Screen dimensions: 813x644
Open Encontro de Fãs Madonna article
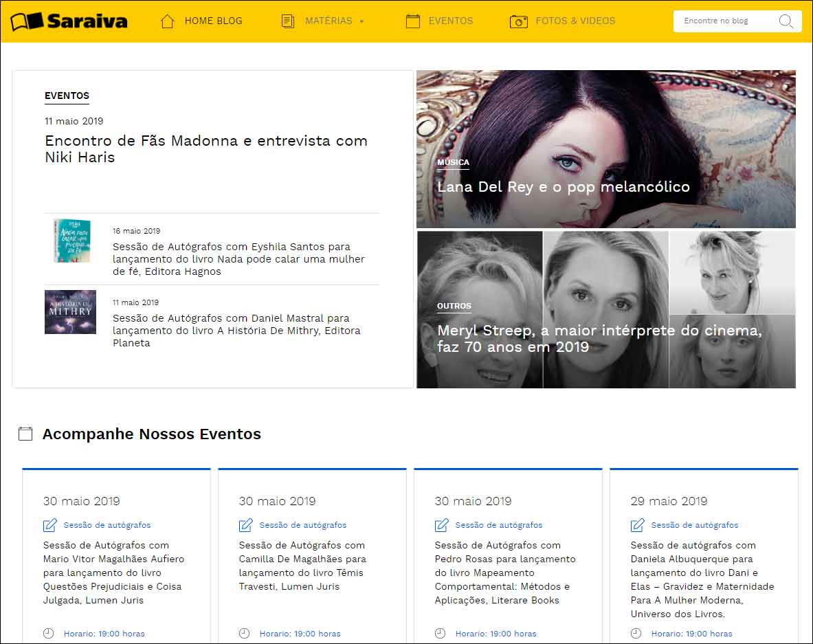[x=206, y=149]
